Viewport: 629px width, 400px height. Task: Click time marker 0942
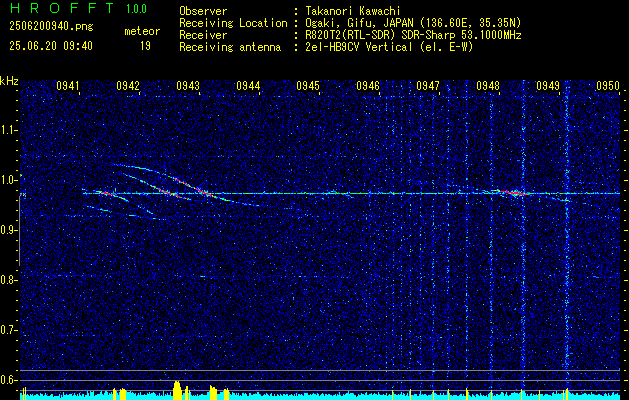pyautogui.click(x=128, y=85)
